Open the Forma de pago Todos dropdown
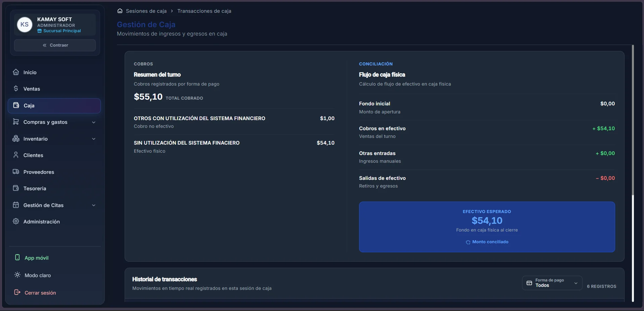This screenshot has height=311, width=644. point(552,283)
